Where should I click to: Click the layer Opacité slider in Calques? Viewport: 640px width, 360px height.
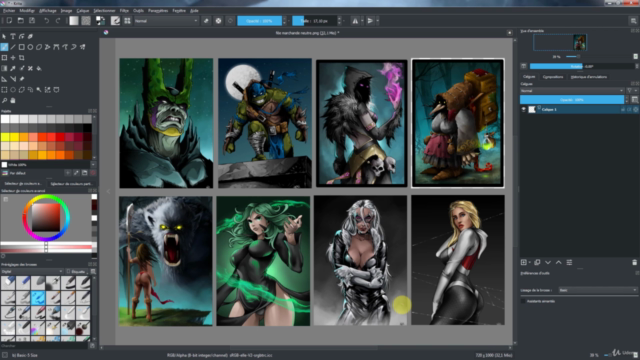(x=572, y=100)
